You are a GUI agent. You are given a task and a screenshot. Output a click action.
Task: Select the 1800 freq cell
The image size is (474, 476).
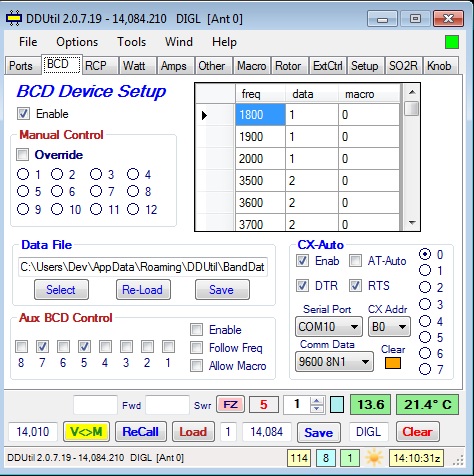click(x=260, y=115)
